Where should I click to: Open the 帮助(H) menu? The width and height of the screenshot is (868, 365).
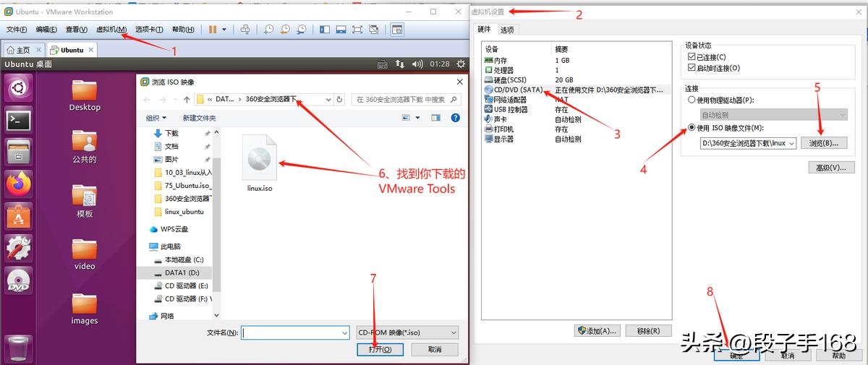coord(183,30)
